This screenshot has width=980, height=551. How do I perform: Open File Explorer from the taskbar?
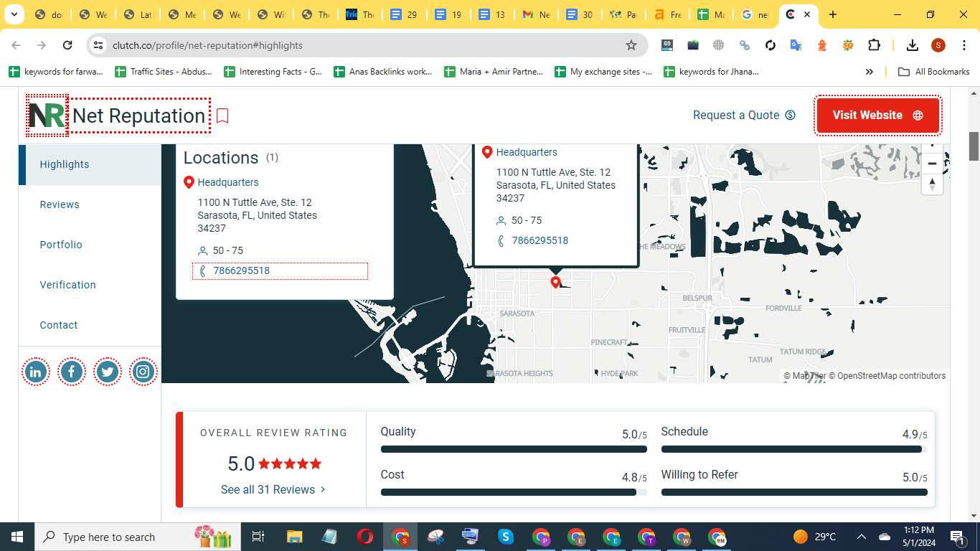[x=295, y=537]
